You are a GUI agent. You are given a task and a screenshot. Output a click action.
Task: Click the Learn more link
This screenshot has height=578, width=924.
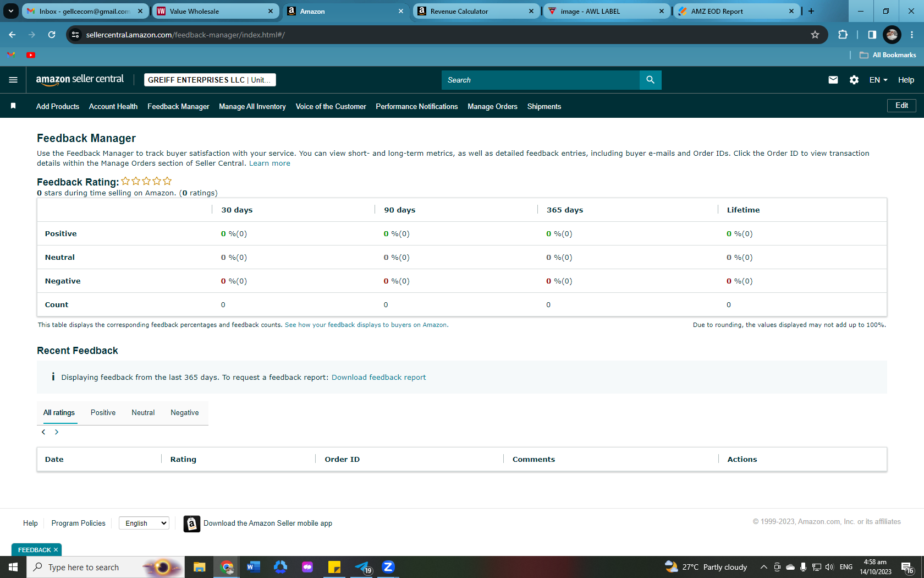click(269, 163)
